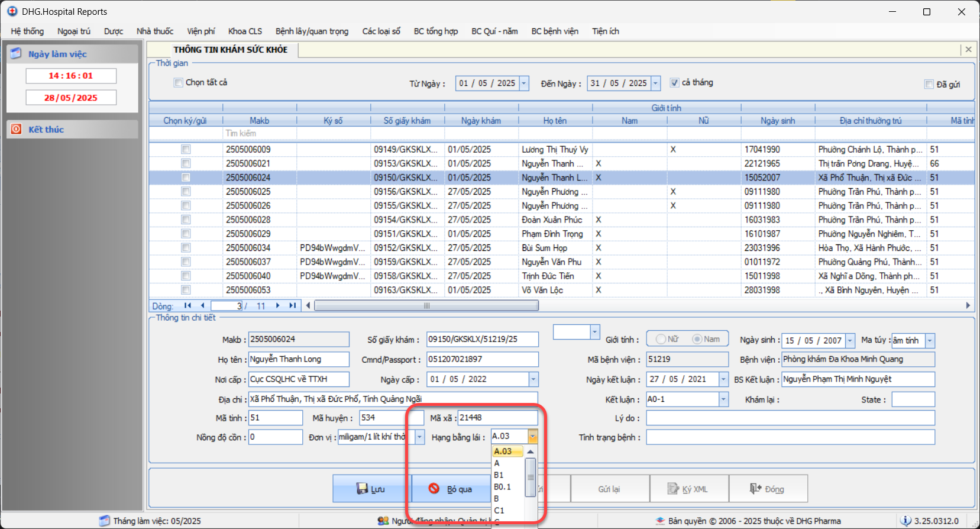This screenshot has height=529, width=980.
Task: Open the Ngày sinh date dropdown
Action: pyautogui.click(x=850, y=340)
